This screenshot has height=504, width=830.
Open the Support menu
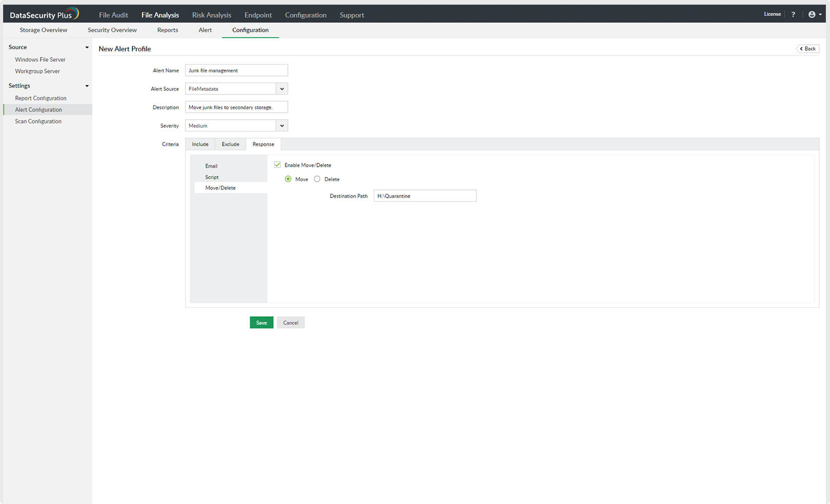click(352, 15)
